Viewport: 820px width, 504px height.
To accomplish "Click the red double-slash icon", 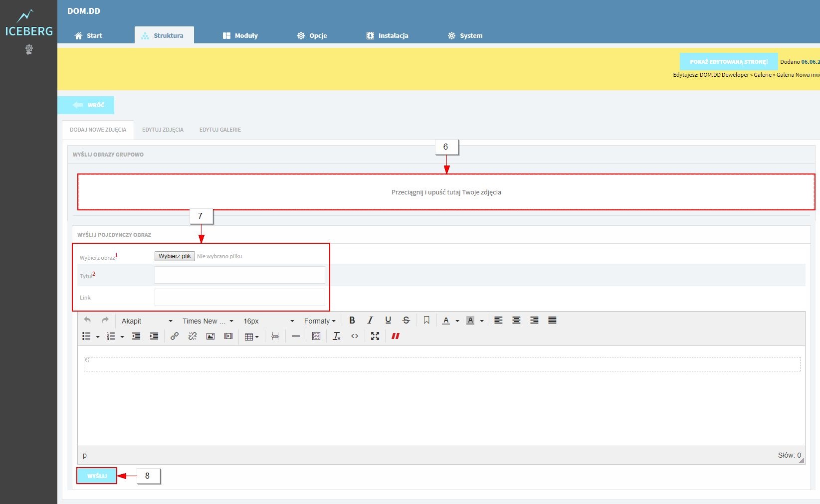I will 396,336.
